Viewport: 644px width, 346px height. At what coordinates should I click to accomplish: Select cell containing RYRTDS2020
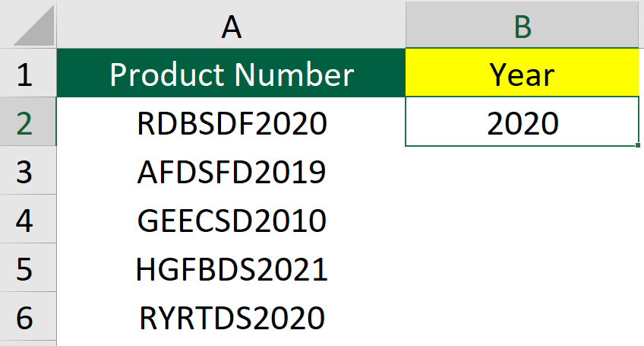(231, 316)
